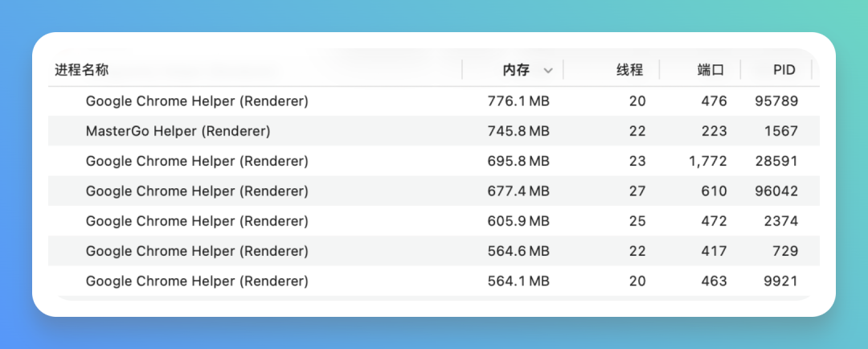Select Chrome Helper row using 677.4 MB
Screen dimensions: 868x349
[433, 191]
